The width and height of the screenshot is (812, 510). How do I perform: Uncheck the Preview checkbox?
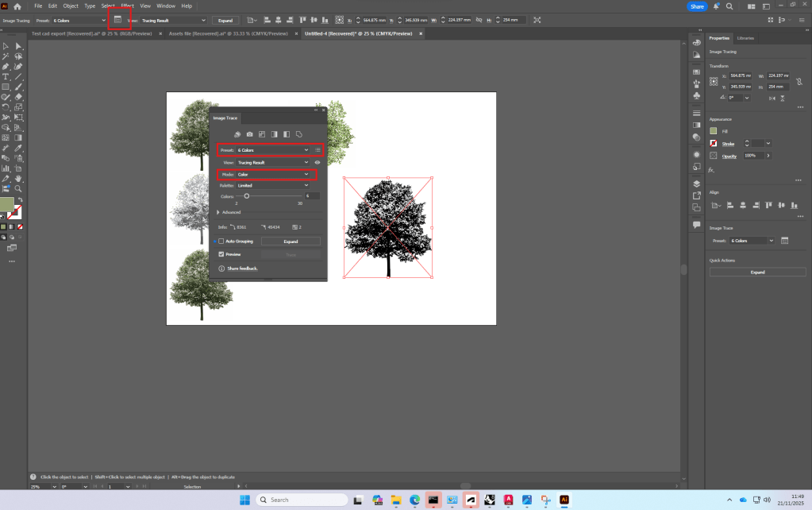[x=221, y=254]
